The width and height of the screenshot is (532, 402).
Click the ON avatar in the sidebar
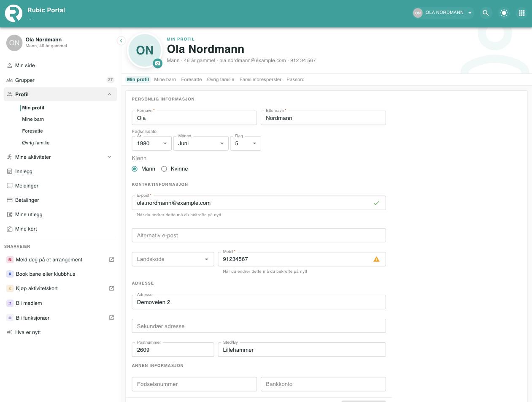tap(14, 43)
